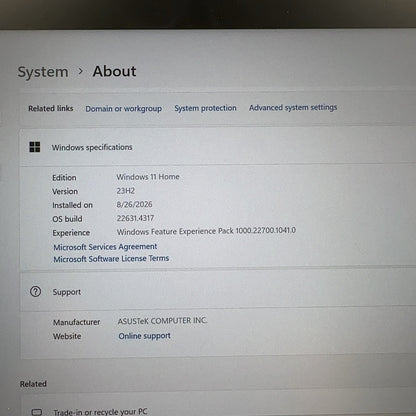Open Domain or workgroup link
Viewport: 416px width, 416px height.
pyautogui.click(x=123, y=109)
